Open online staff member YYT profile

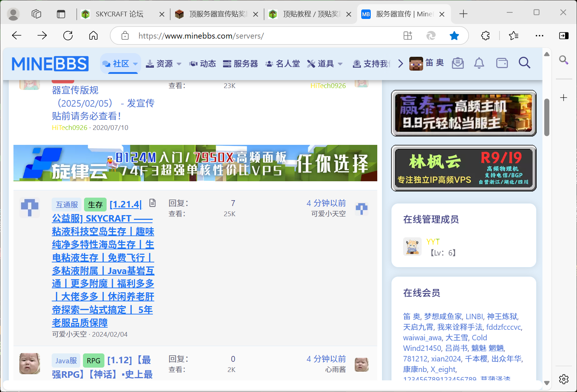433,242
